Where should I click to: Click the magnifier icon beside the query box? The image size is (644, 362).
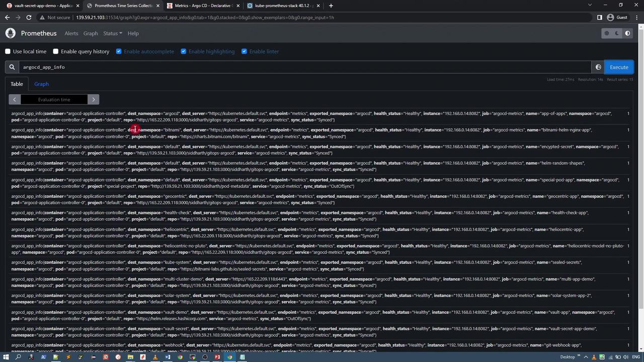coord(12,67)
